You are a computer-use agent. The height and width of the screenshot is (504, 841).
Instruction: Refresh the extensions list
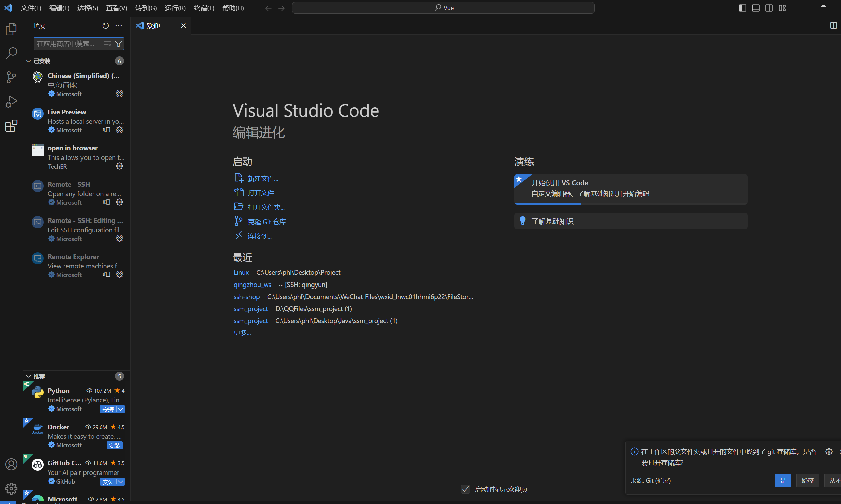pos(105,26)
